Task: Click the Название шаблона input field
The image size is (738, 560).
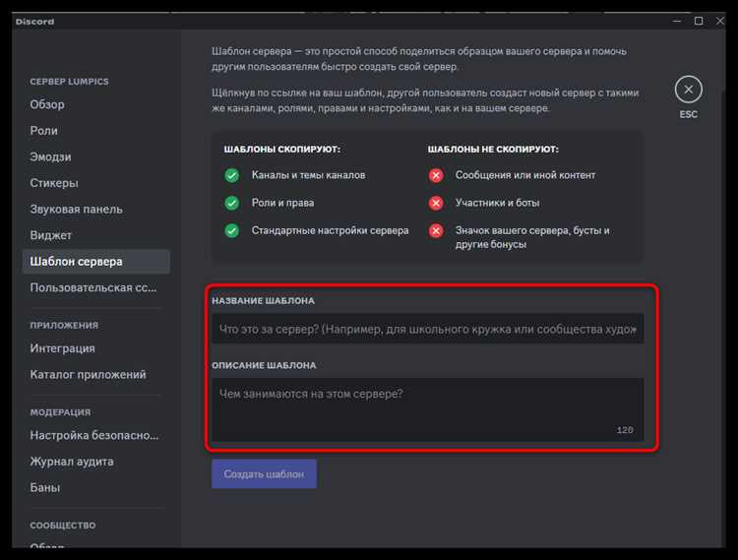Action: coord(427,329)
